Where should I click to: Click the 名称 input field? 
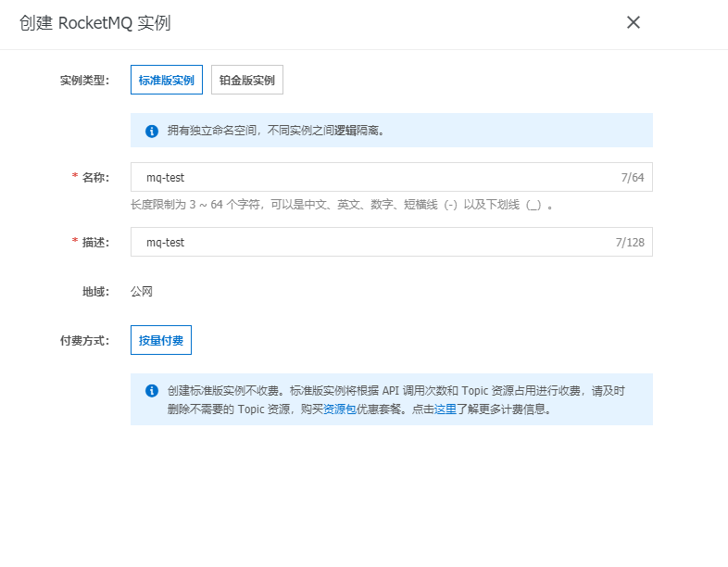coord(392,177)
